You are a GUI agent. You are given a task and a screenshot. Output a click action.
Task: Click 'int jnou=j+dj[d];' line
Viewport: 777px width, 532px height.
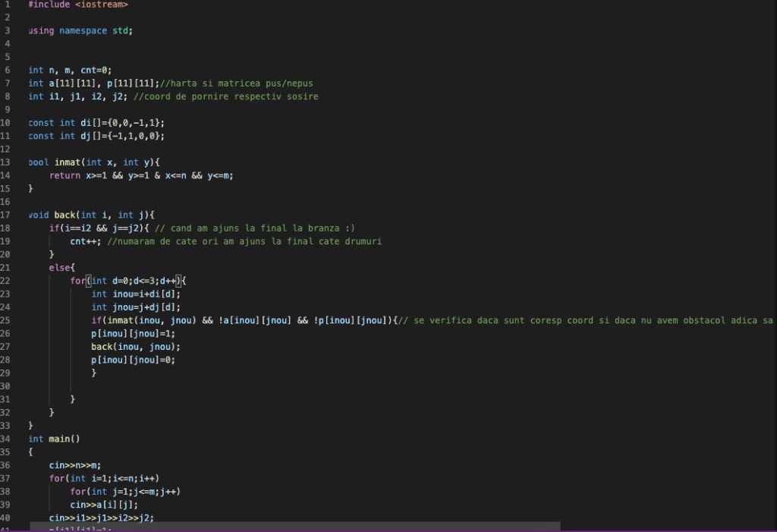pyautogui.click(x=136, y=307)
